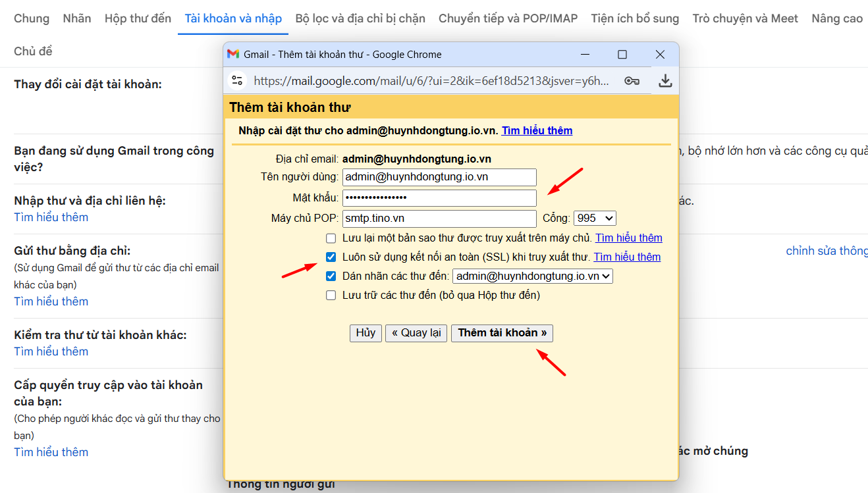Viewport: 868px width, 493px height.
Task: Click the Hủy button
Action: click(x=366, y=333)
